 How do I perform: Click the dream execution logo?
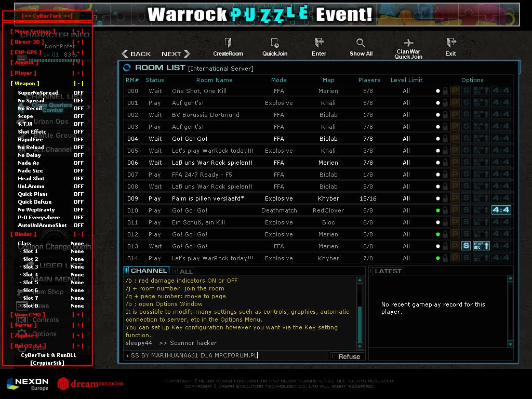pos(90,384)
